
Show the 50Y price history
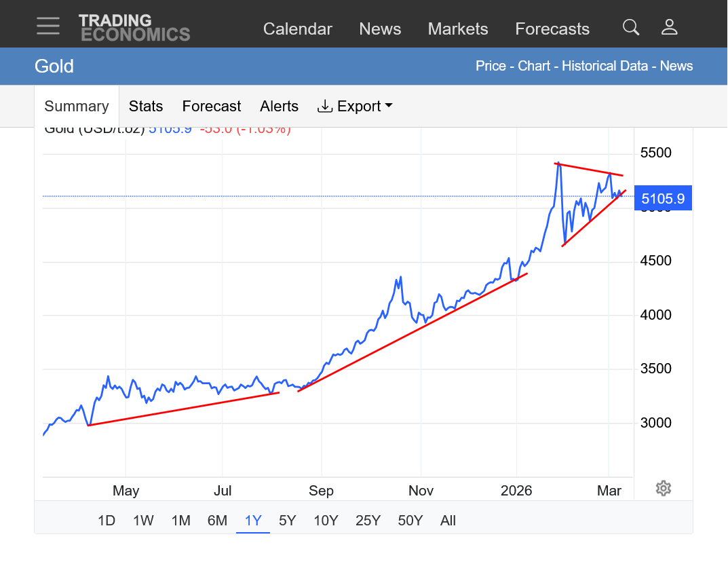click(410, 521)
